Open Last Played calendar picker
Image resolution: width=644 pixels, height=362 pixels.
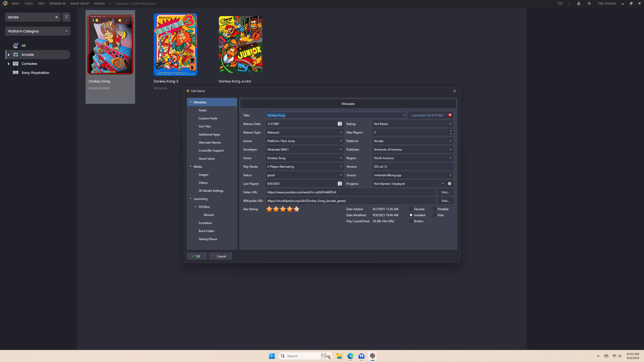(340, 184)
